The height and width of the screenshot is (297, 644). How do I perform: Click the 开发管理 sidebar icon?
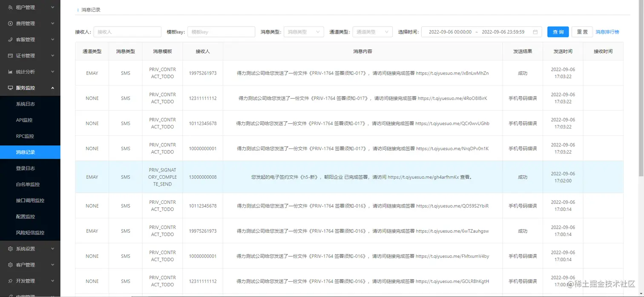coord(10,281)
